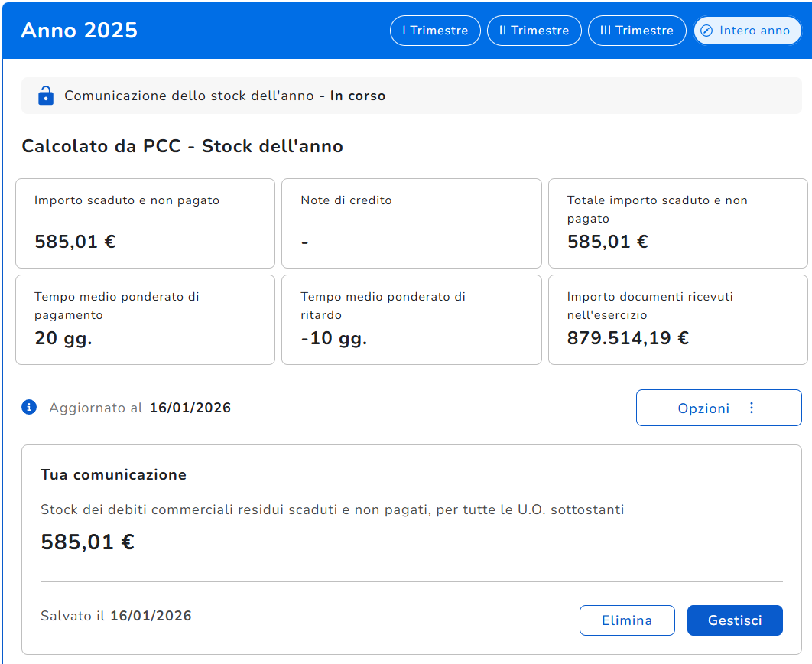Open the Opzioni dropdown menu
The height and width of the screenshot is (664, 812).
718,408
